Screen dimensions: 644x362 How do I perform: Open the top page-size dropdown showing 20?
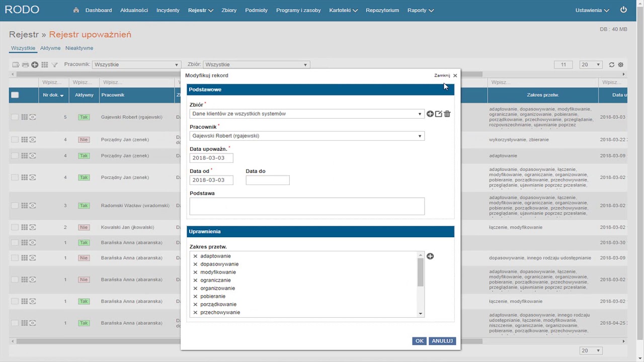coord(591,65)
